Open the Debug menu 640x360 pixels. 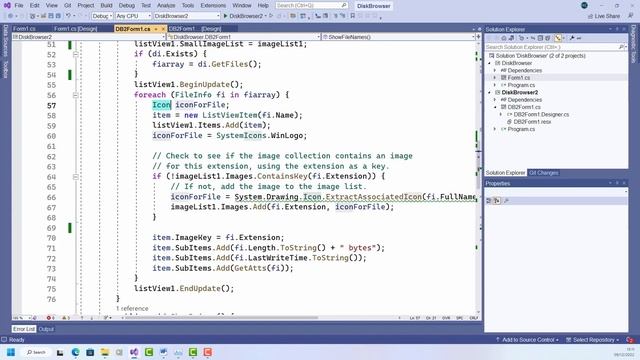point(127,5)
